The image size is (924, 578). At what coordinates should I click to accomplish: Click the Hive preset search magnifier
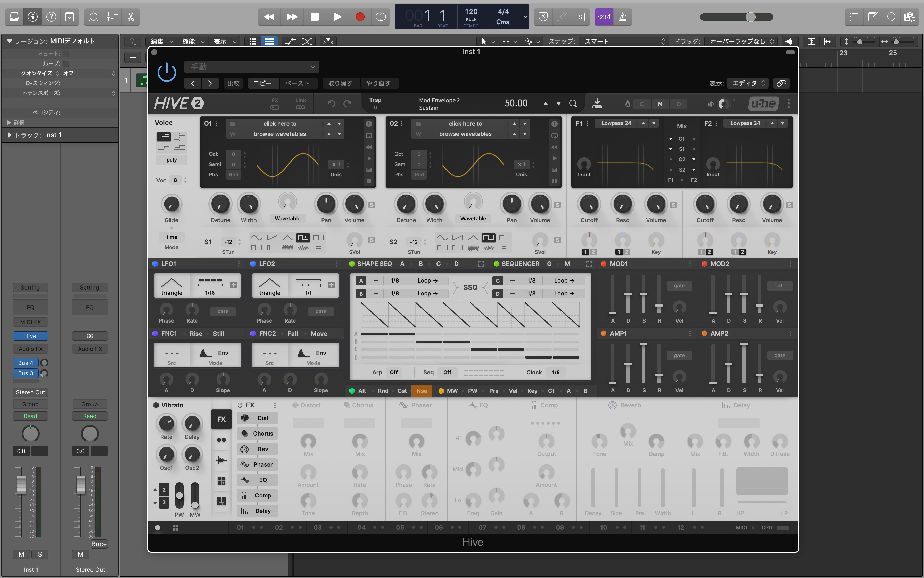tap(573, 103)
